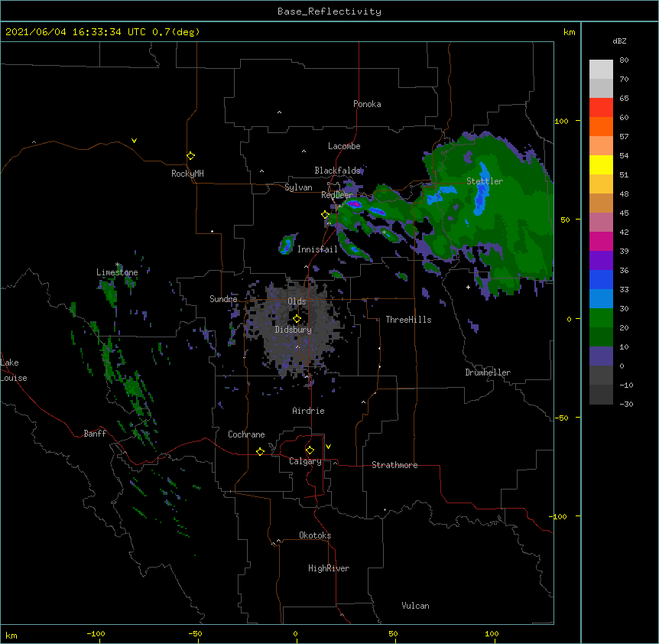Click the yellow marker above Calgary label
This screenshot has height=644, width=659.
pyautogui.click(x=310, y=450)
